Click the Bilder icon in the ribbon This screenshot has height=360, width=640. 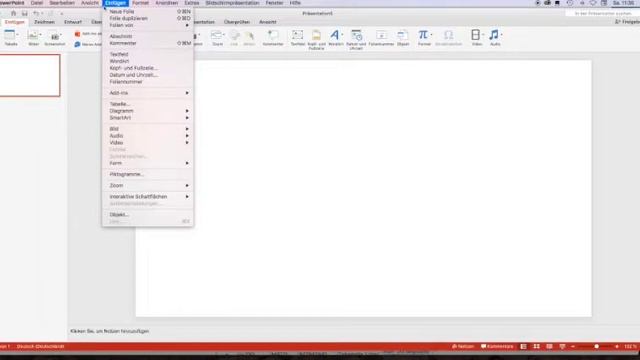tap(33, 36)
